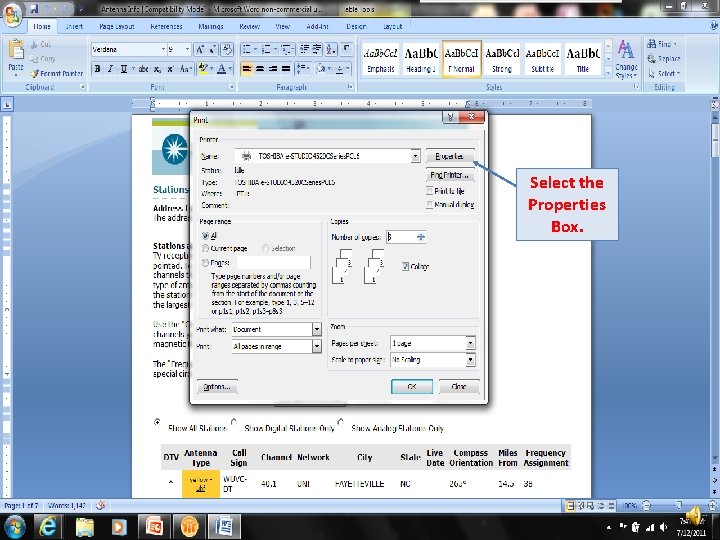
Task: Open the Review tab
Action: (249, 27)
